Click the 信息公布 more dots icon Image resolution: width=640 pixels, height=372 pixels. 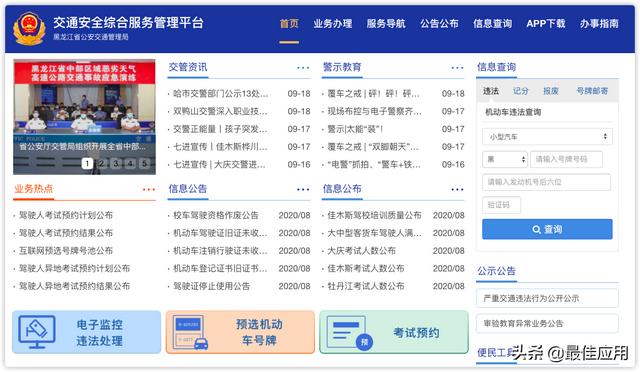click(x=457, y=189)
